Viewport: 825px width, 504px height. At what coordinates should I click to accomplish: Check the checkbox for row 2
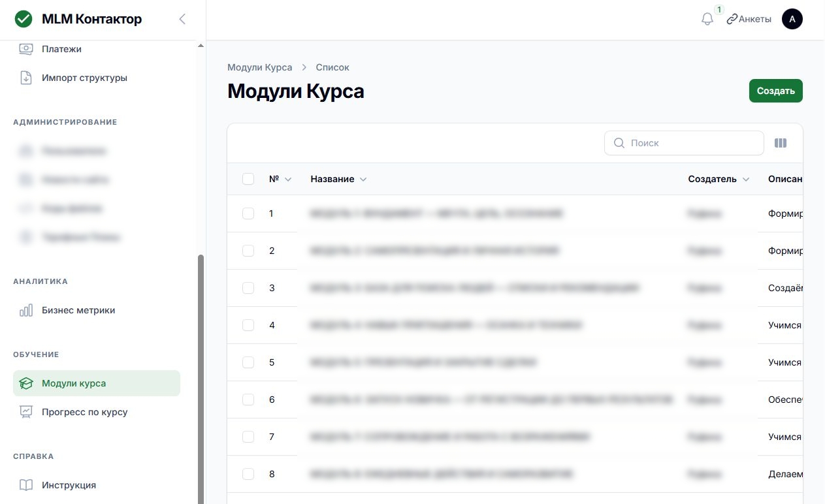(x=248, y=251)
